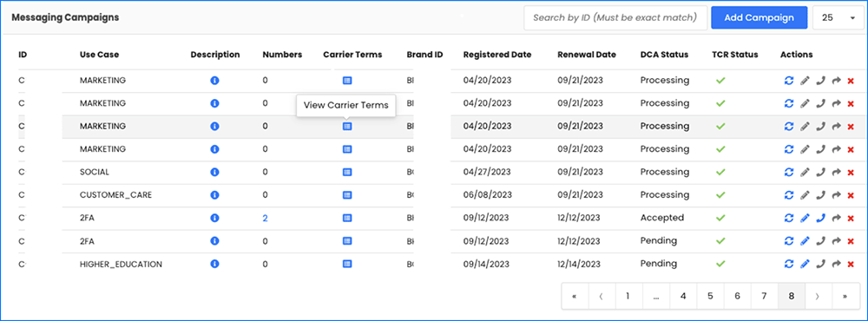This screenshot has height=321, width=868.
Task: Share the Accepted 2FA campaign
Action: coord(836,218)
